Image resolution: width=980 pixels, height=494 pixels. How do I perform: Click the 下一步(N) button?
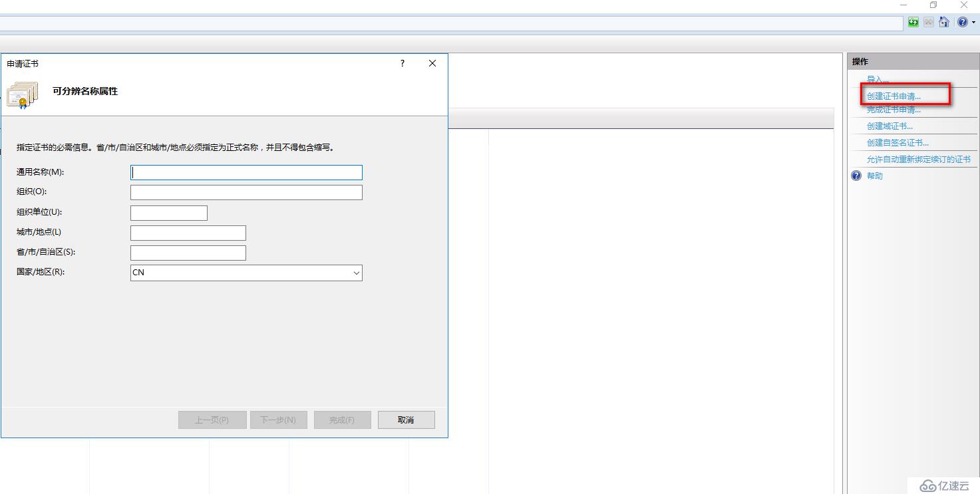[x=278, y=420]
